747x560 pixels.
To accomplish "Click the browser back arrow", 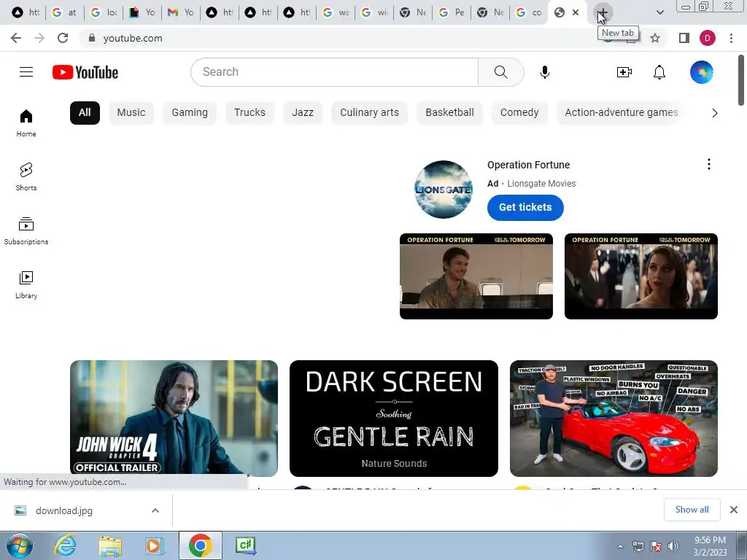I will click(x=16, y=38).
